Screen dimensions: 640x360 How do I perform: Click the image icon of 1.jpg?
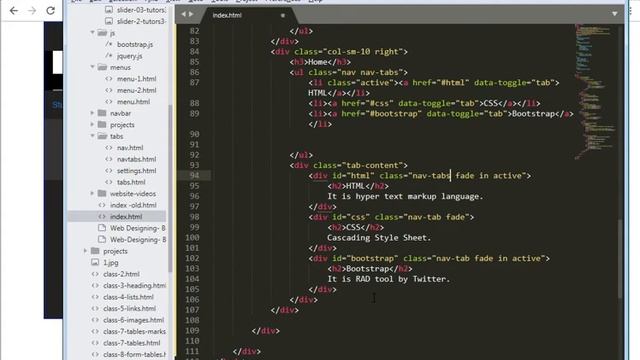click(95, 262)
